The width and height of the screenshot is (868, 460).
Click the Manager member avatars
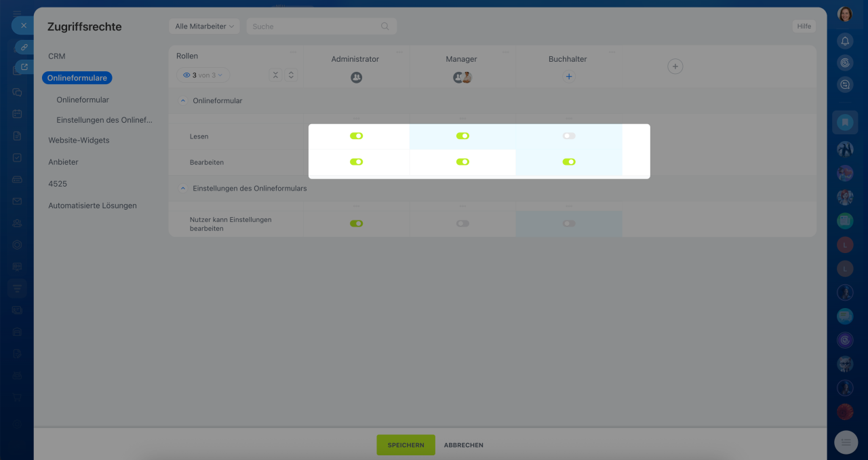click(x=462, y=77)
